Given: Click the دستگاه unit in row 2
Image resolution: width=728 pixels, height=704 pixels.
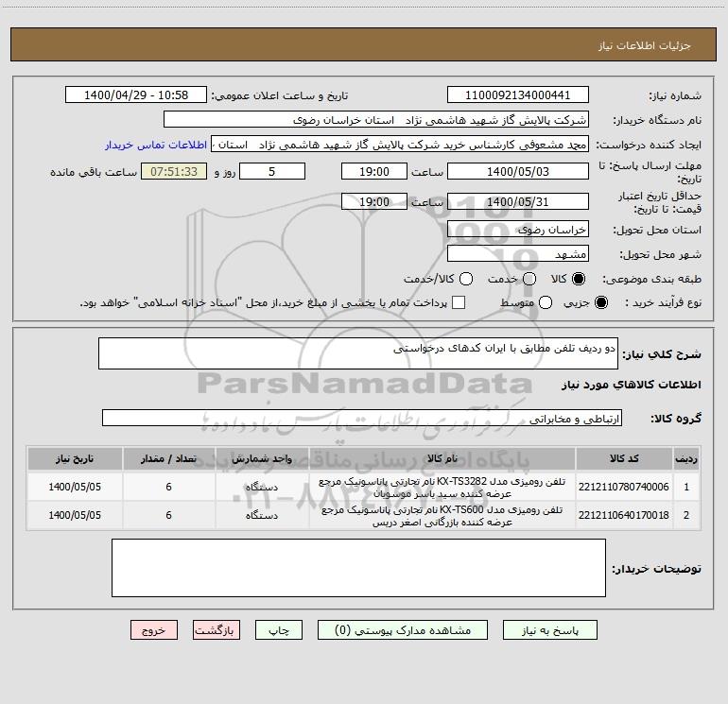Looking at the screenshot, I should tap(261, 516).
